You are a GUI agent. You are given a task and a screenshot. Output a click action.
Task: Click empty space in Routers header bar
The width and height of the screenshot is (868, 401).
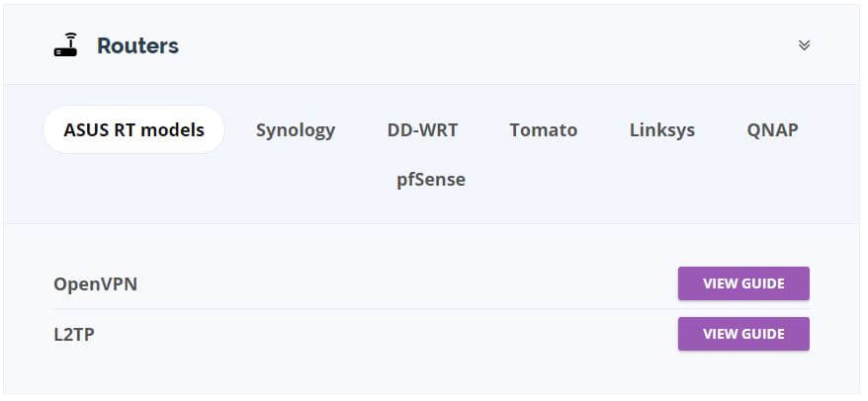[487, 45]
